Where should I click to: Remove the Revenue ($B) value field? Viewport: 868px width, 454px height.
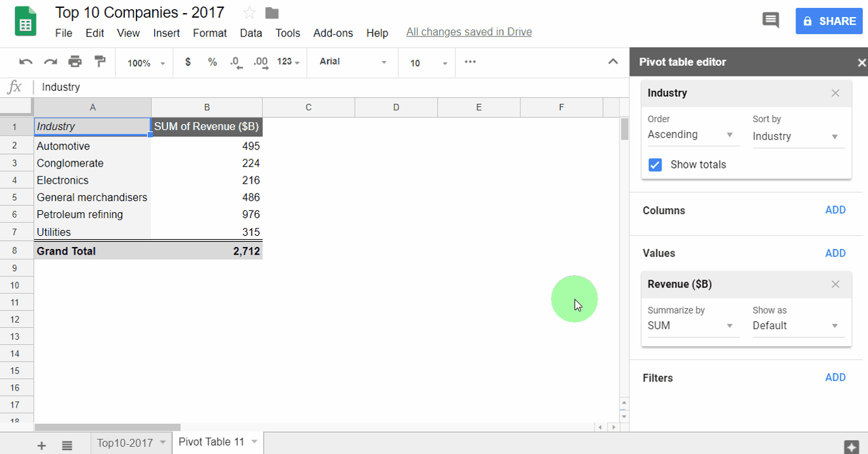pos(835,284)
